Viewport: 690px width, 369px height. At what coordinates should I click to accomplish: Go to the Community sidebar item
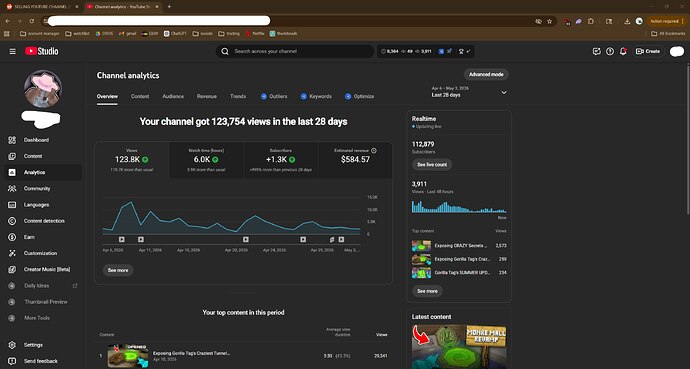[37, 189]
